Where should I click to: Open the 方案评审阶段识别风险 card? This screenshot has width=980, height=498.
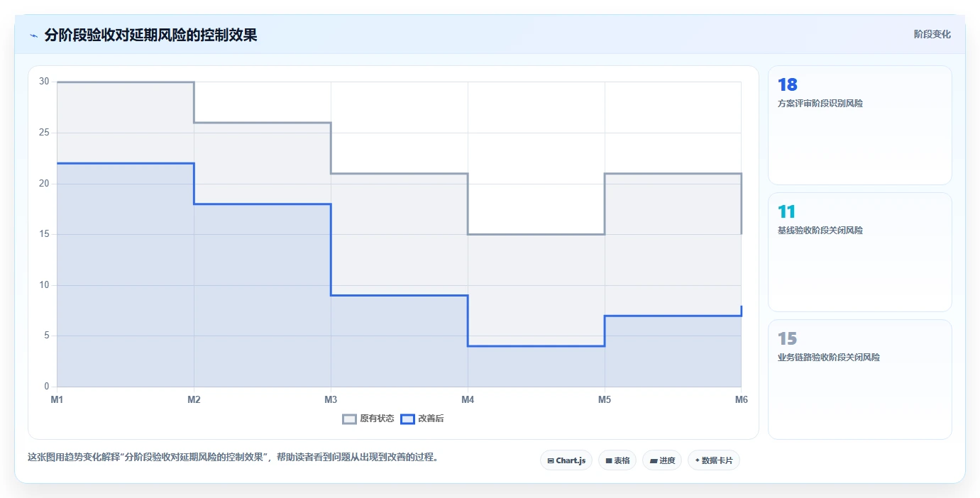point(860,125)
